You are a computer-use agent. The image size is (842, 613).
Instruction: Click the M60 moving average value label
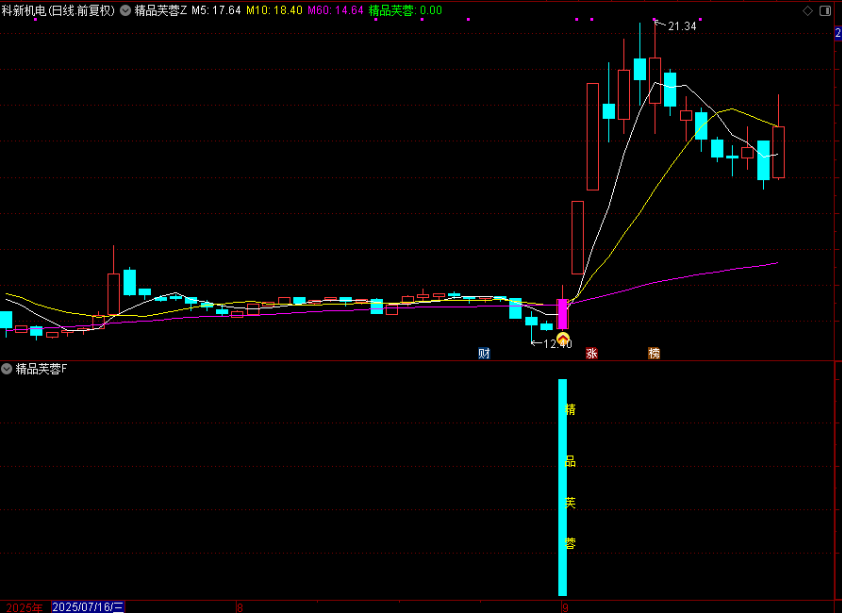point(335,10)
